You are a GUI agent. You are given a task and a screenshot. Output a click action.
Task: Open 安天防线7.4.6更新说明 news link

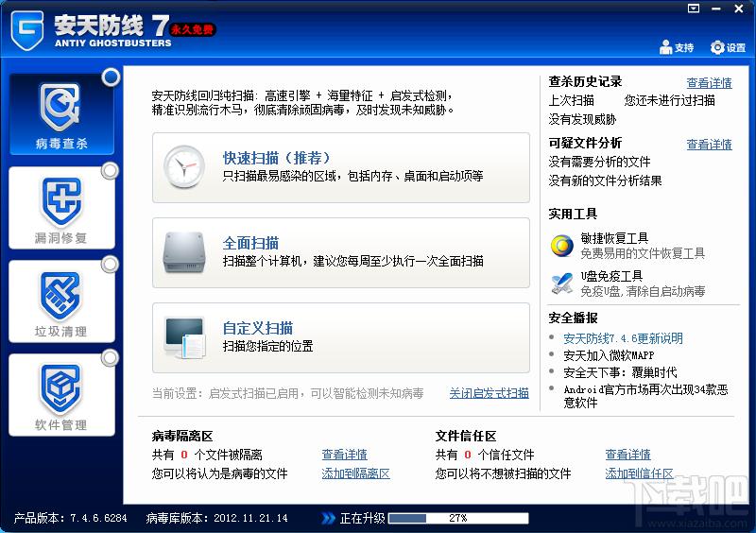[623, 338]
